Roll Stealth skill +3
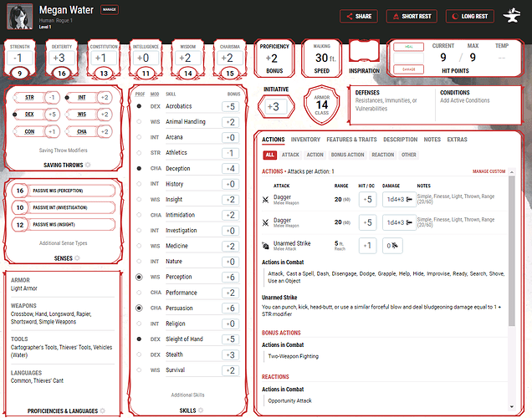This screenshot has width=532, height=418. (231, 354)
